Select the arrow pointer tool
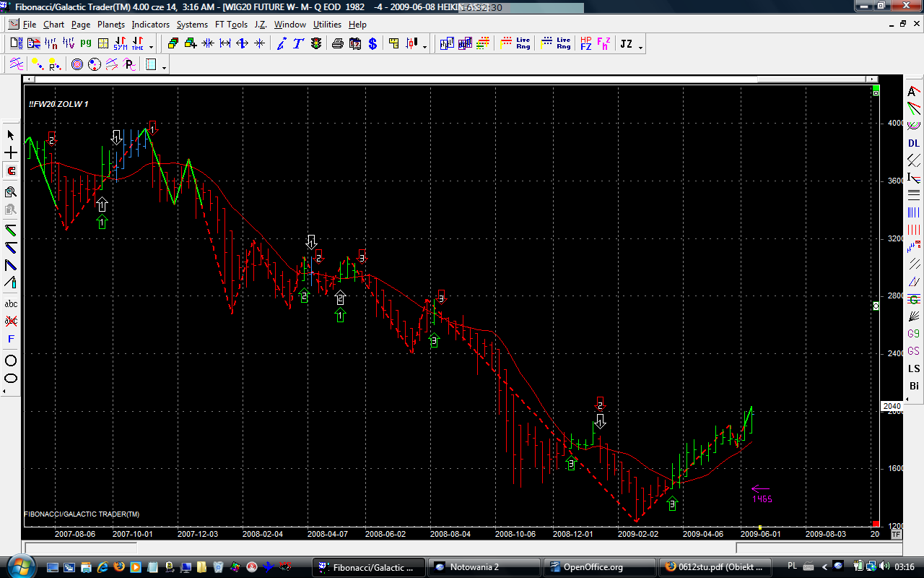The image size is (924, 578). (11, 135)
